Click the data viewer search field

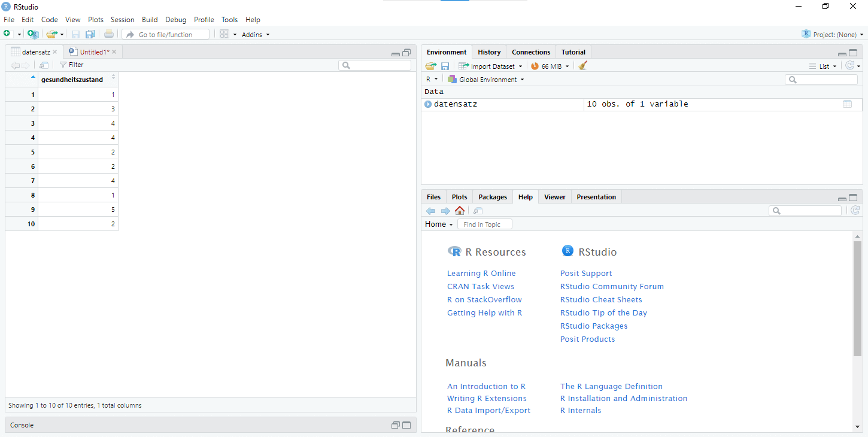tap(375, 65)
